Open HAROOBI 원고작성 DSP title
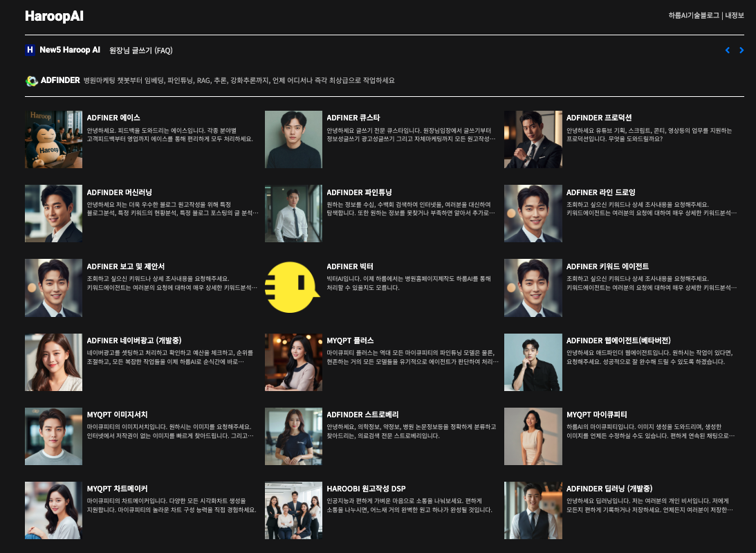 [x=366, y=489]
